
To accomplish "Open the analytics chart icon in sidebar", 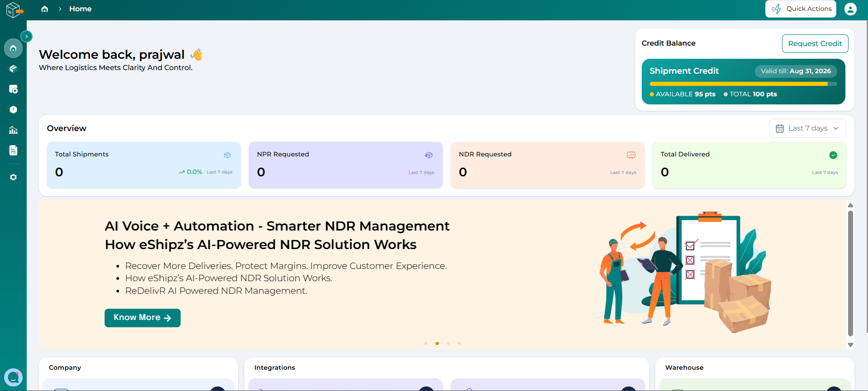I will pos(13,130).
